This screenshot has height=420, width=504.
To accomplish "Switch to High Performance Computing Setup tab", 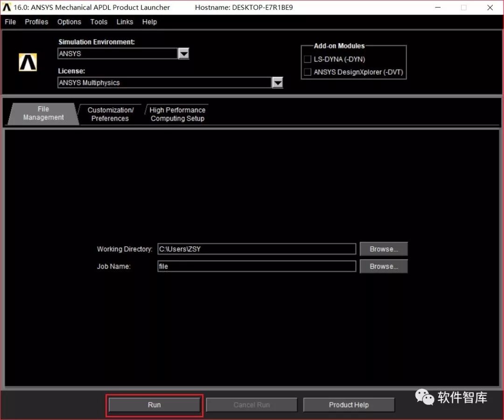I will (x=177, y=114).
